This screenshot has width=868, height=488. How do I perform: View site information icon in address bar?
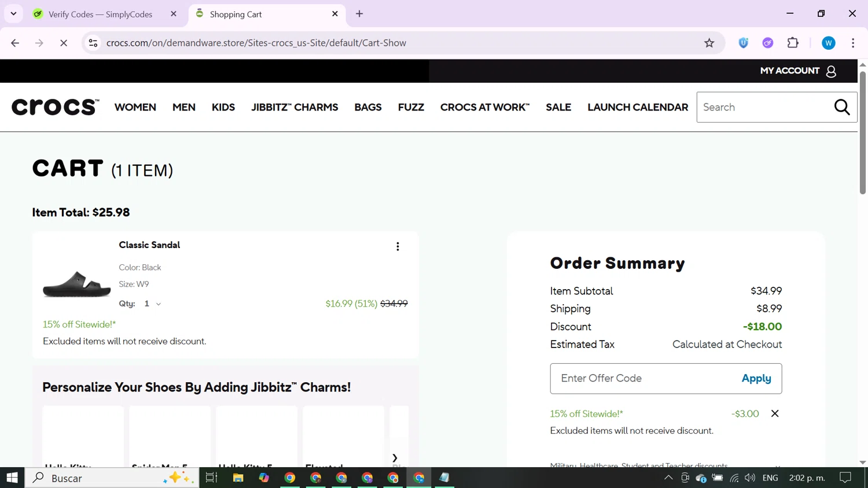coord(93,43)
